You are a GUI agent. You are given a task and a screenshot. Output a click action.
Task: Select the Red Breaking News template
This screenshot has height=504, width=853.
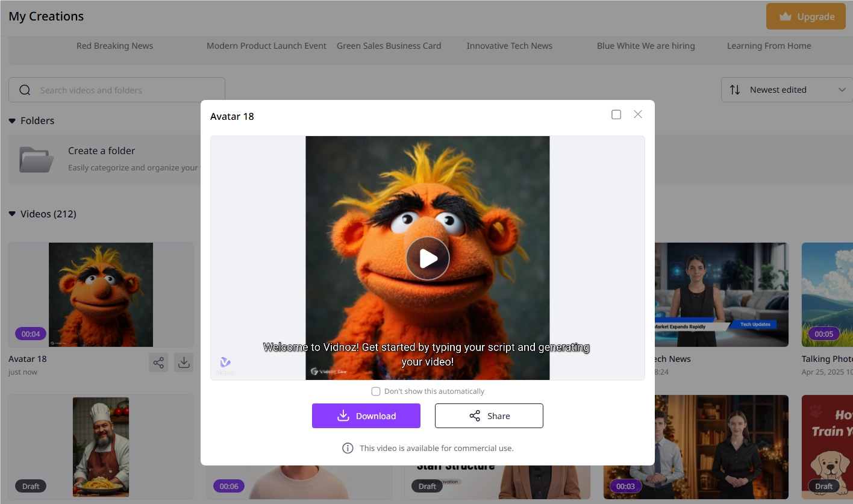coord(114,46)
